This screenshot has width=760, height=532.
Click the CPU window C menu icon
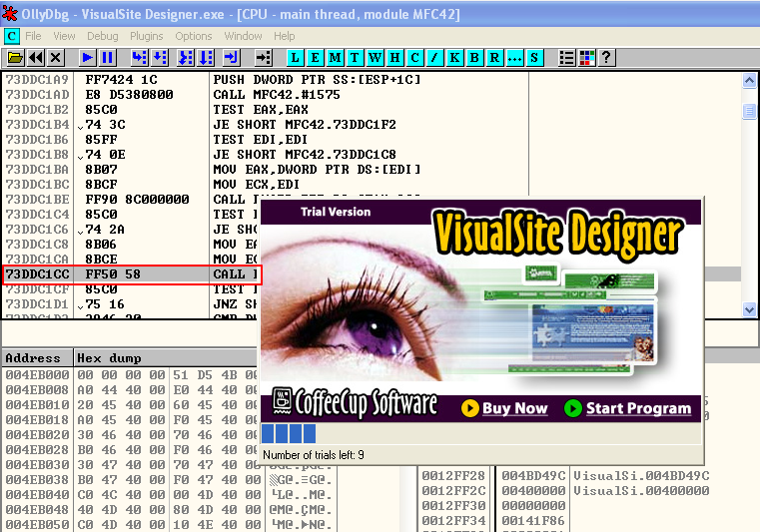12,36
